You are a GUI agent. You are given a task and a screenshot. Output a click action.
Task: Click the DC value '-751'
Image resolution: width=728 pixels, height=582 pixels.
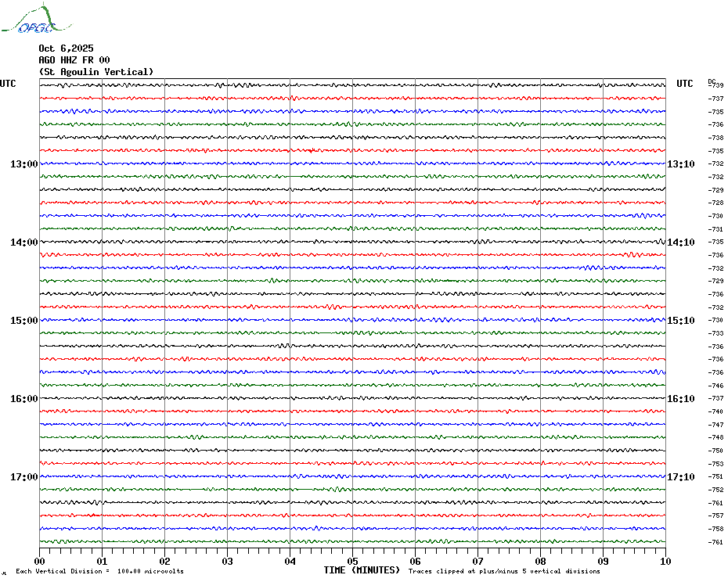pyautogui.click(x=716, y=476)
